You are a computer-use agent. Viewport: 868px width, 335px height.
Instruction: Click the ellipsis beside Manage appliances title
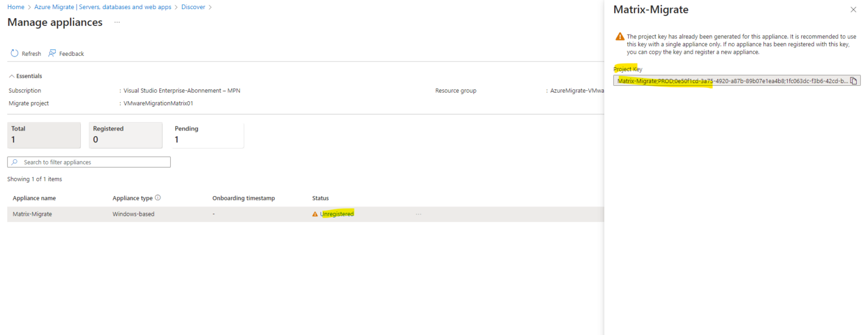117,22
